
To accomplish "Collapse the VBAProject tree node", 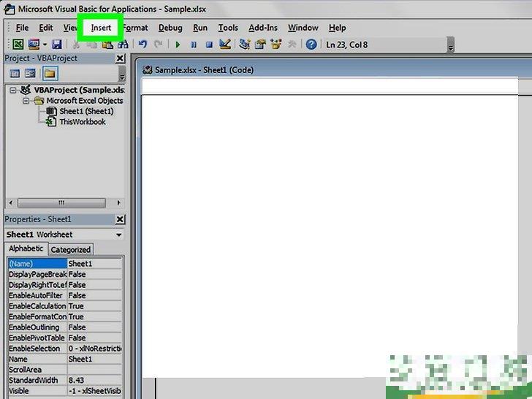I will (x=15, y=90).
